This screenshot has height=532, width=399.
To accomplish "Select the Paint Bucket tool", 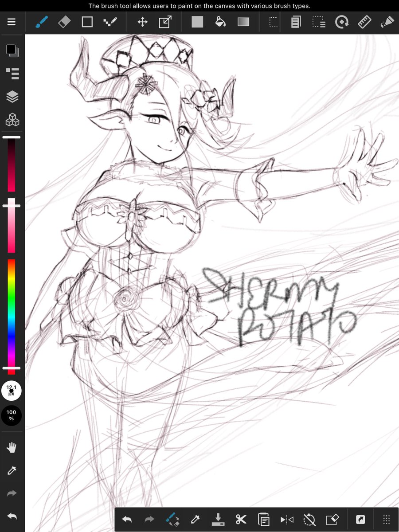I will [220, 22].
